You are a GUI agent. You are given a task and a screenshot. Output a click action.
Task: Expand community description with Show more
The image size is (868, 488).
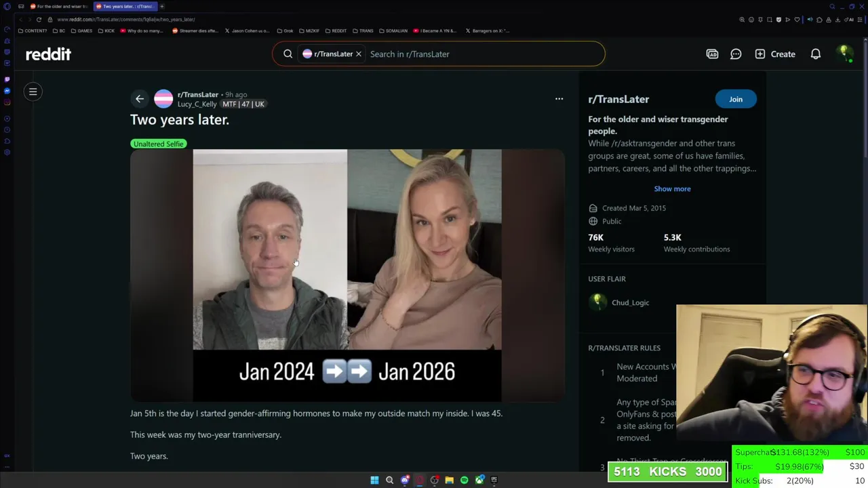click(672, 189)
